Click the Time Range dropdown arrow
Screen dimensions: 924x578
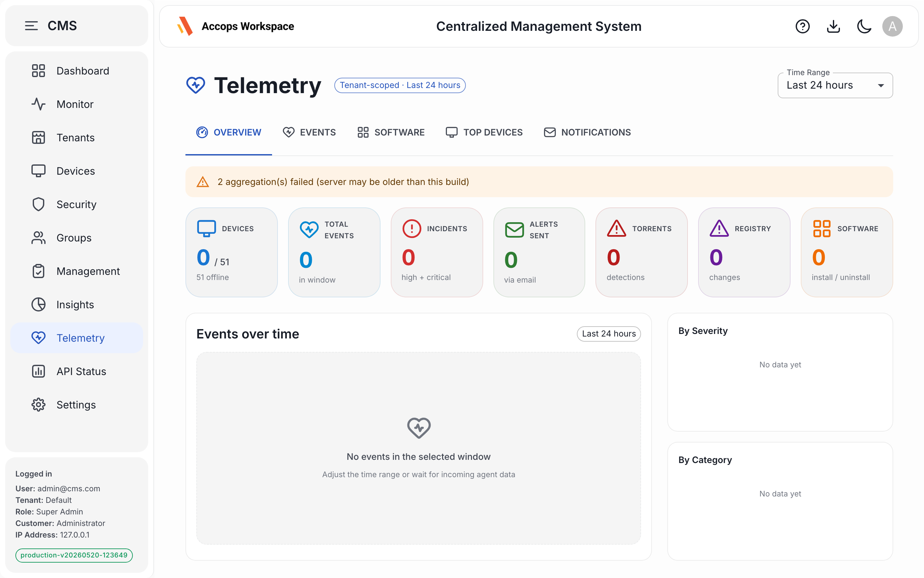click(x=881, y=86)
